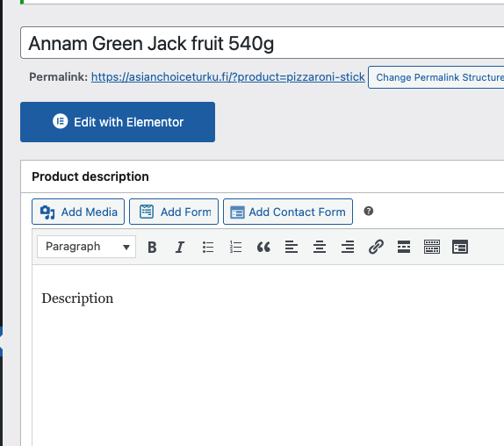Apply italic formatting

(x=180, y=247)
